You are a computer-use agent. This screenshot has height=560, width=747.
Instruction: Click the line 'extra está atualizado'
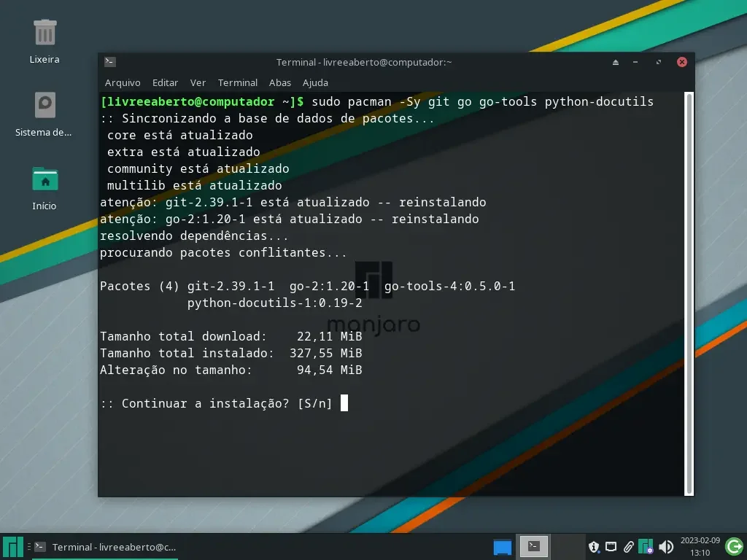coord(183,152)
